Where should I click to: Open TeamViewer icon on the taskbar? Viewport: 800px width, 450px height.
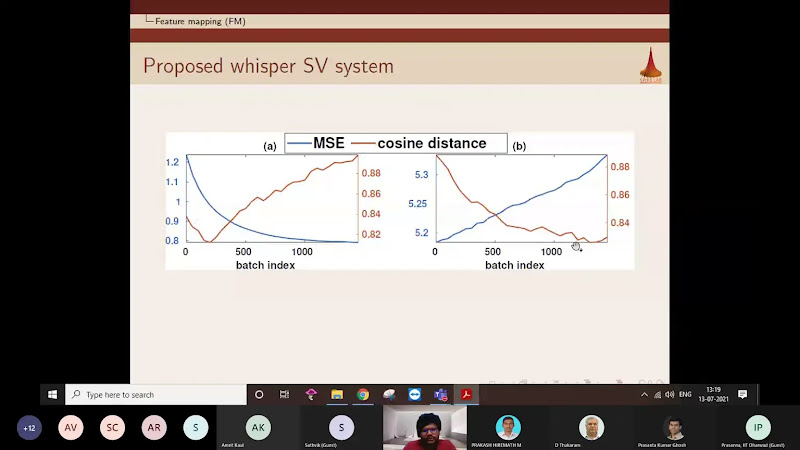415,394
